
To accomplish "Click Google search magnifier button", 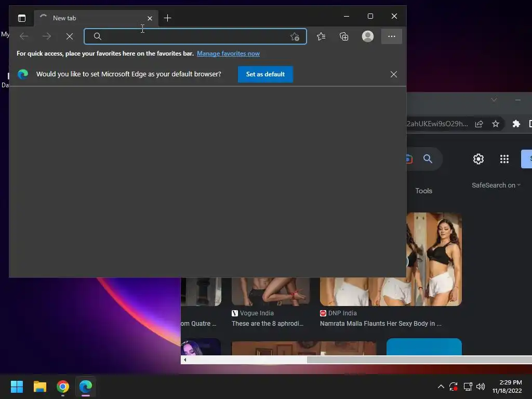I will (x=428, y=159).
